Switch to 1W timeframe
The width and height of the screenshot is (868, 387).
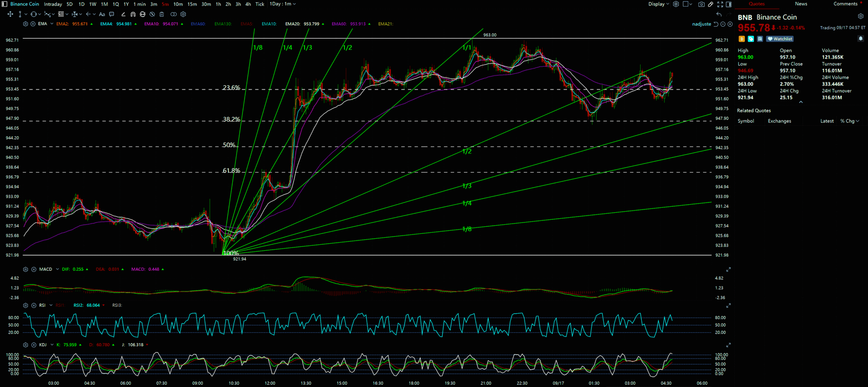93,4
